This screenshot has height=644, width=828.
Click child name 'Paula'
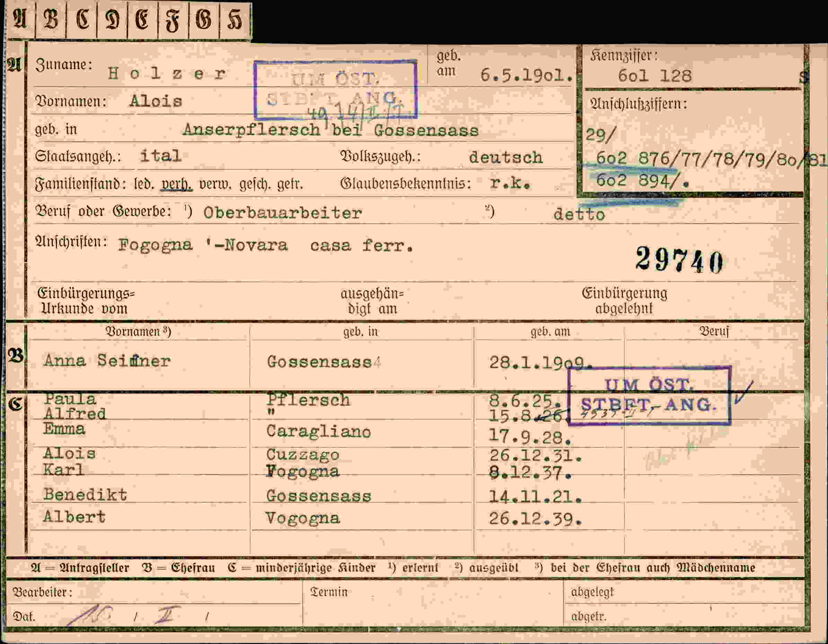[70, 399]
